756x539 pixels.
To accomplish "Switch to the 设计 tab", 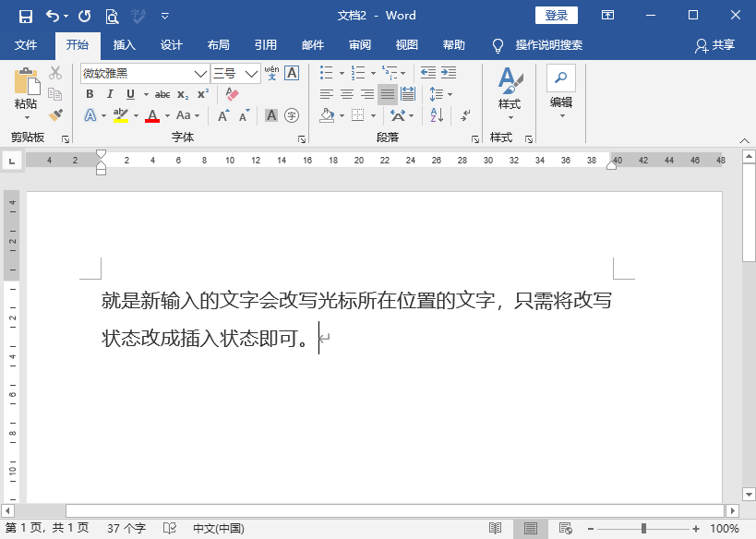I will click(172, 45).
